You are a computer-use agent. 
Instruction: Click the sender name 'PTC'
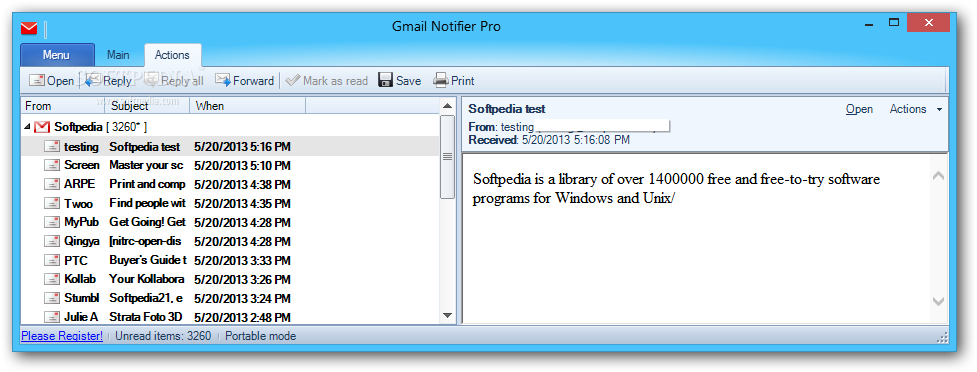(76, 260)
